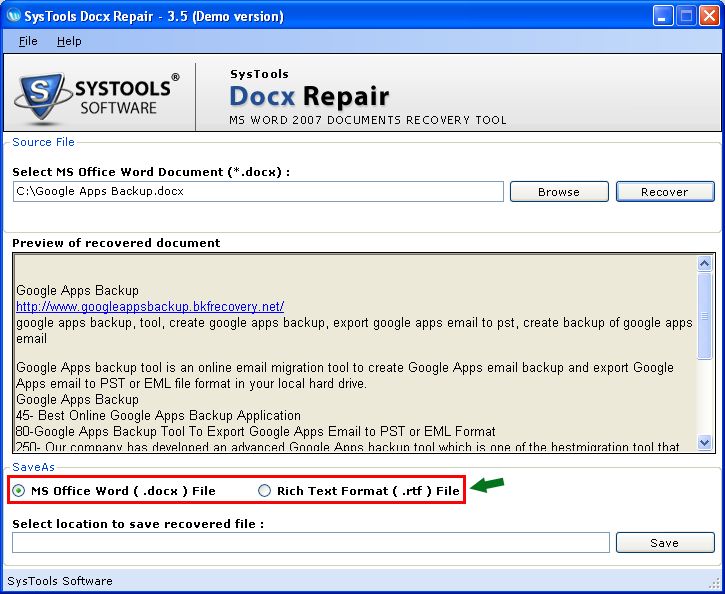Screen dimensions: 725x594
Task: Open the googleappsbackup.bkfrecovery.net link
Action: pyautogui.click(x=150, y=306)
